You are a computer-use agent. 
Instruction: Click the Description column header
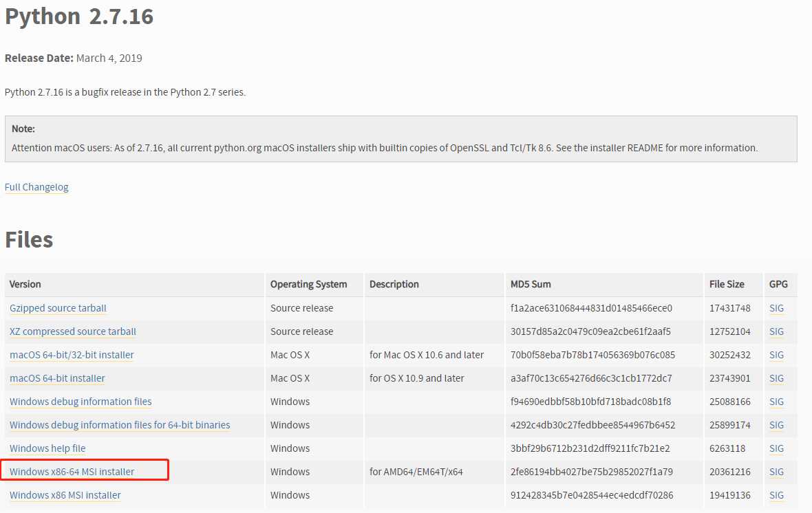[394, 284]
